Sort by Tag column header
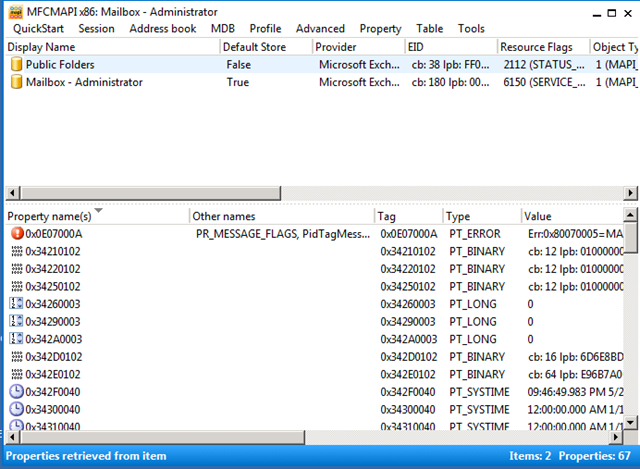Viewport: 640px width, 469px height. [x=409, y=216]
